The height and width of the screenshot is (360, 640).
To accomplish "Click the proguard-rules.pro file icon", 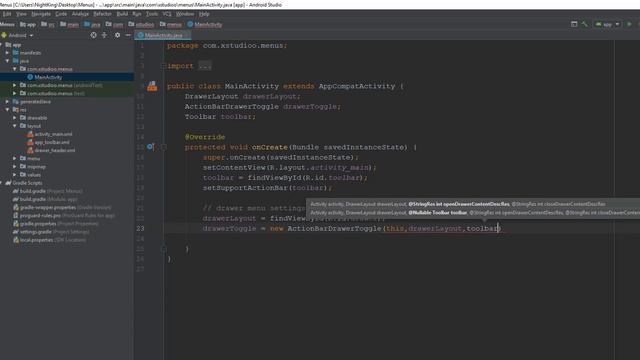I will [16, 216].
